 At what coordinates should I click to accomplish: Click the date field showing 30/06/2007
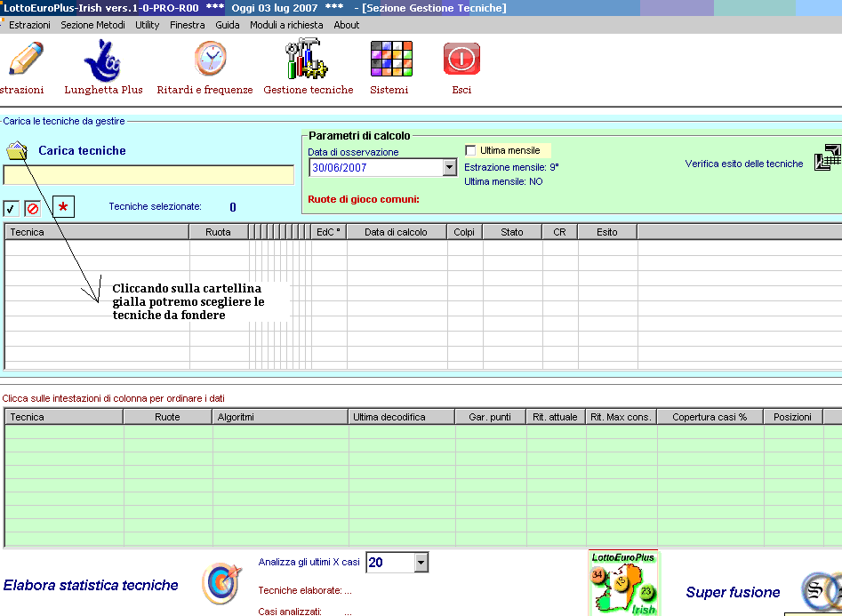(x=376, y=168)
